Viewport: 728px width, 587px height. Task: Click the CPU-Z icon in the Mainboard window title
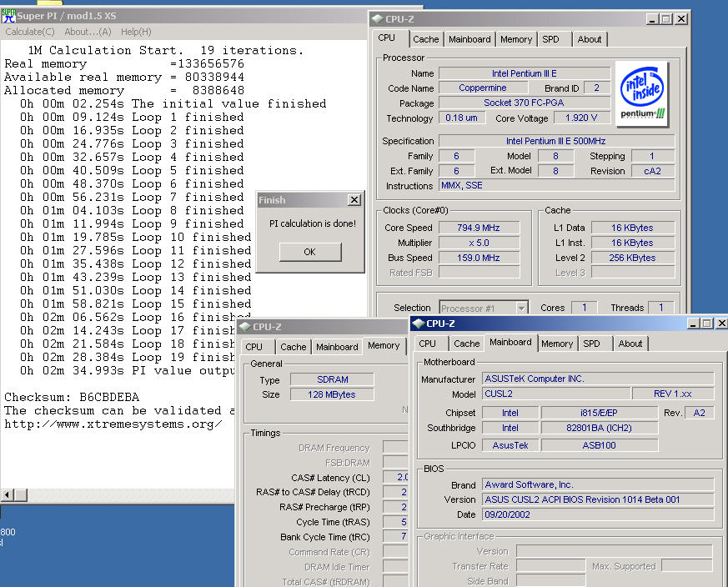click(418, 324)
